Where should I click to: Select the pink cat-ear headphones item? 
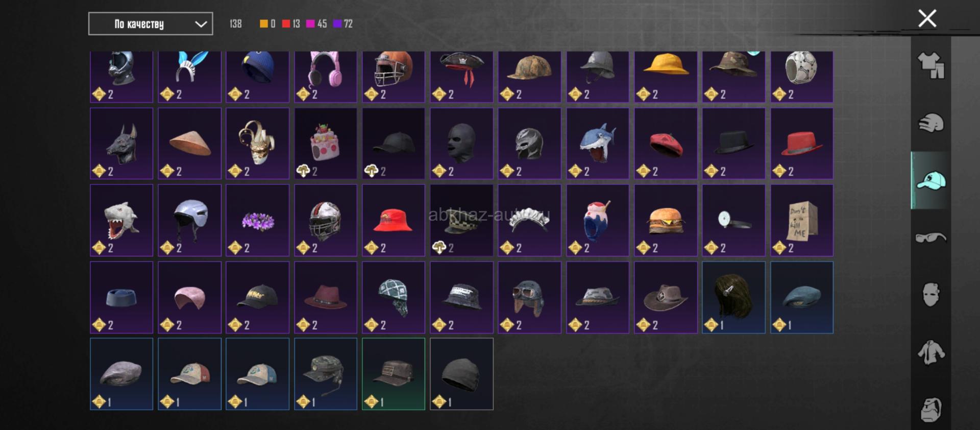click(x=326, y=77)
